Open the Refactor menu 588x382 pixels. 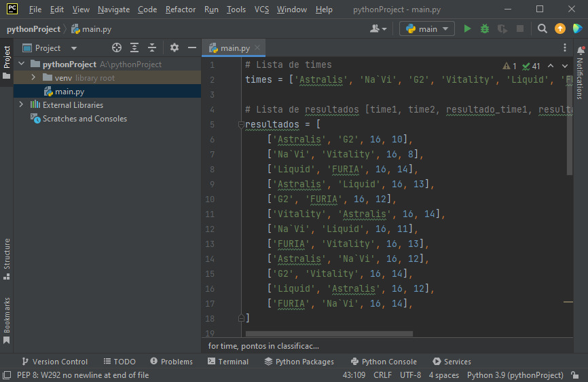(180, 9)
